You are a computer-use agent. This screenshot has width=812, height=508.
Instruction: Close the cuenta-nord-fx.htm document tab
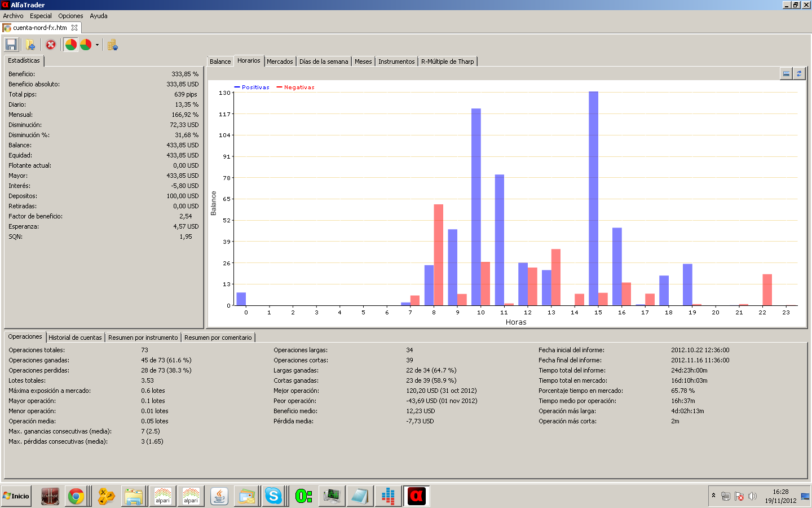[74, 28]
